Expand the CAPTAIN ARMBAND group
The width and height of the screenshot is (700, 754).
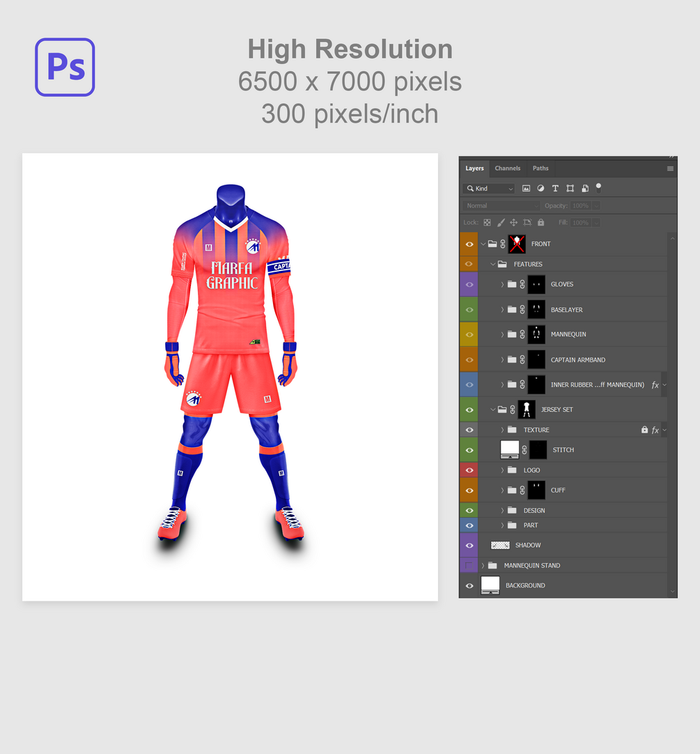tap(502, 360)
